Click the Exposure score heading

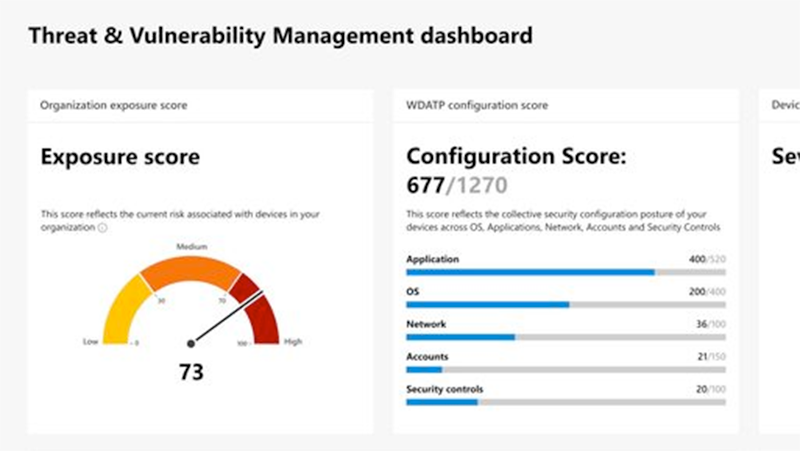point(120,157)
